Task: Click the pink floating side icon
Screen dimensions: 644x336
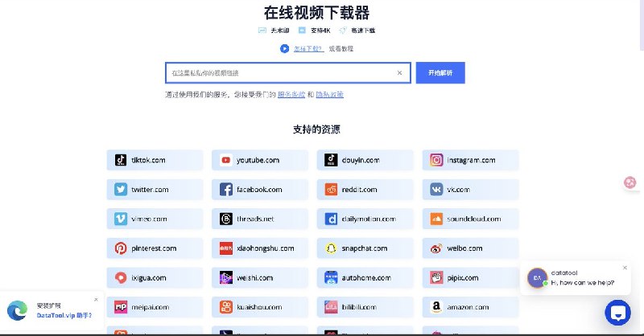Action: pos(630,182)
